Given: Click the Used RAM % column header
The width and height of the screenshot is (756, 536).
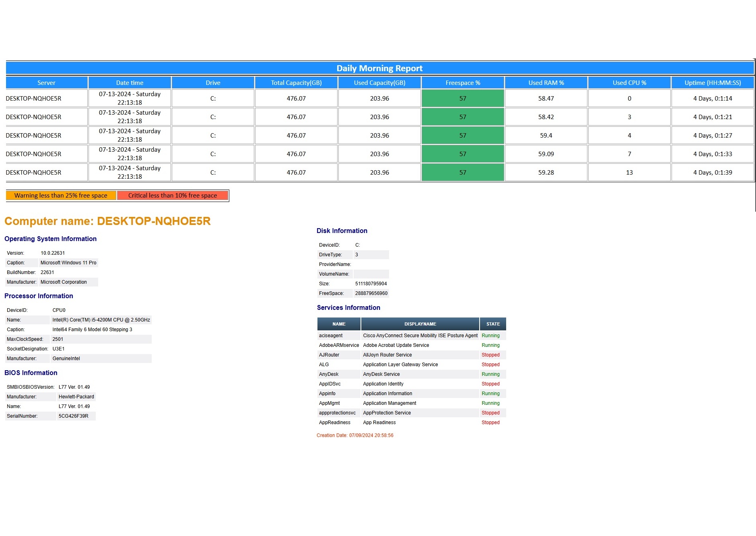Looking at the screenshot, I should (x=546, y=83).
